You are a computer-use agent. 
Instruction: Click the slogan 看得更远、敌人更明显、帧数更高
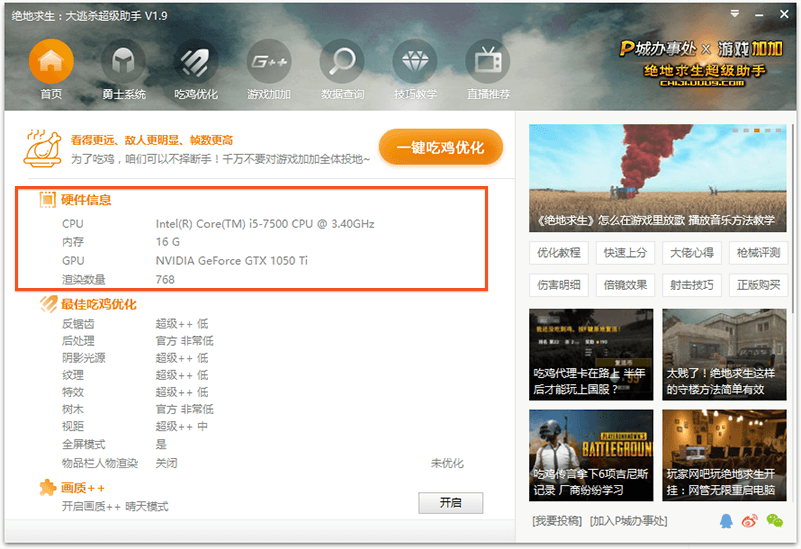[x=152, y=140]
